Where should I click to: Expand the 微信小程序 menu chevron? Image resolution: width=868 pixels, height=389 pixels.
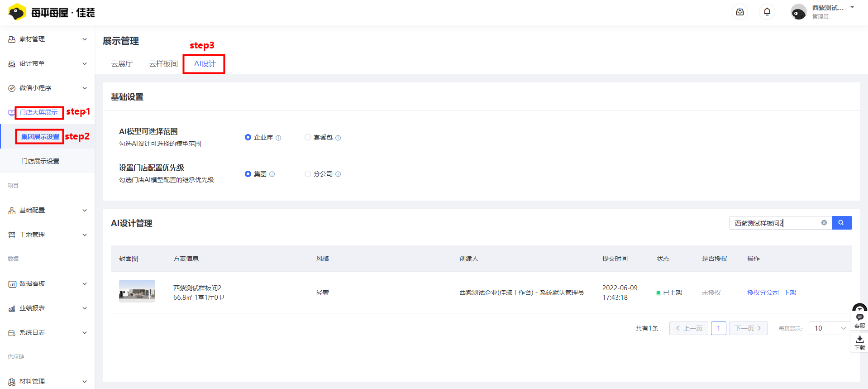(x=85, y=88)
